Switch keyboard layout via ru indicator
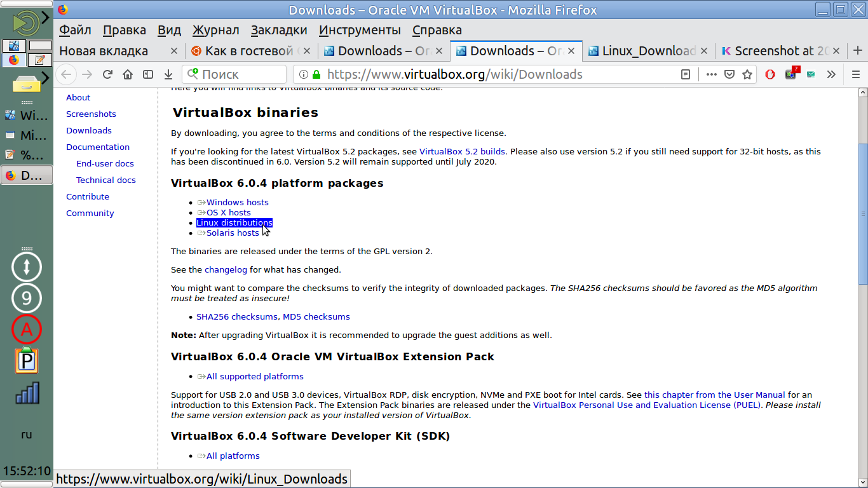Screen dimensions: 868x488 coord(27,435)
